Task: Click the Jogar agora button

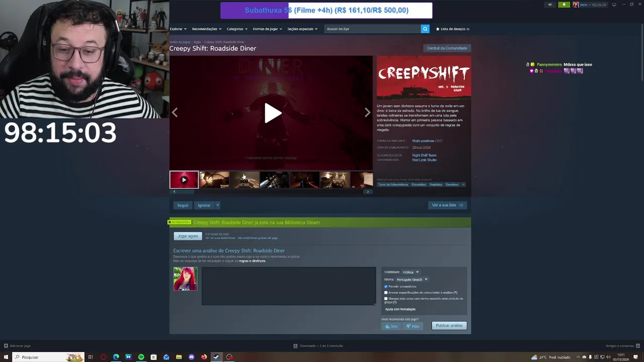Action: tap(188, 236)
